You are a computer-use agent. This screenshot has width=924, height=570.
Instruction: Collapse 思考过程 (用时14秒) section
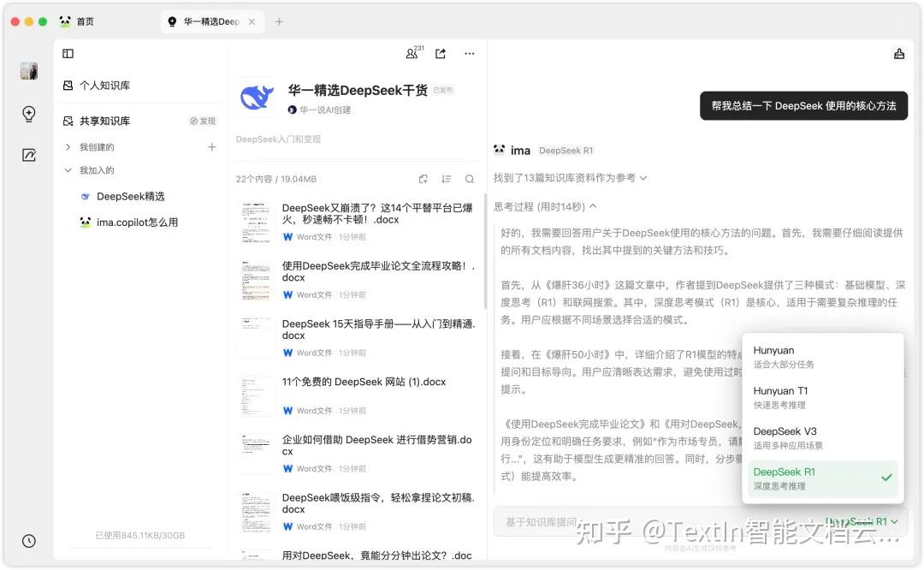coord(545,206)
